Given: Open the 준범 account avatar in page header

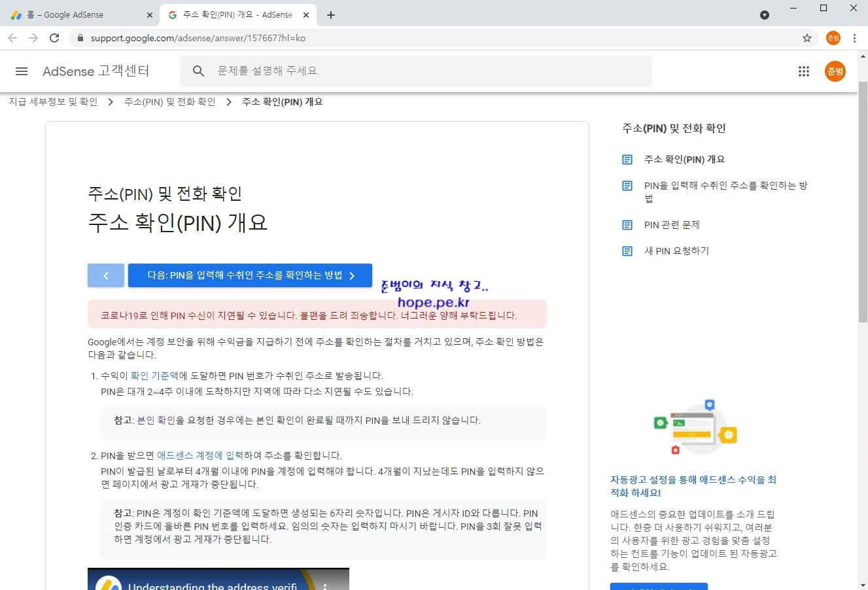Looking at the screenshot, I should pyautogui.click(x=835, y=71).
